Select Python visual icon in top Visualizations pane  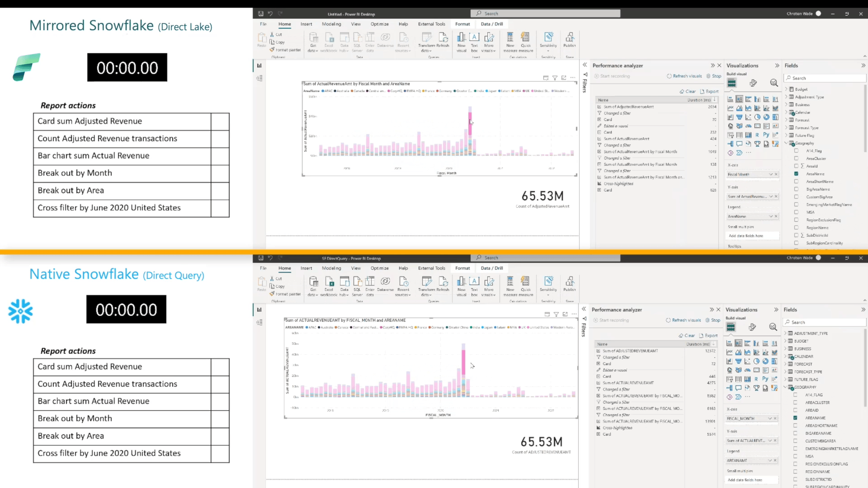pos(766,135)
